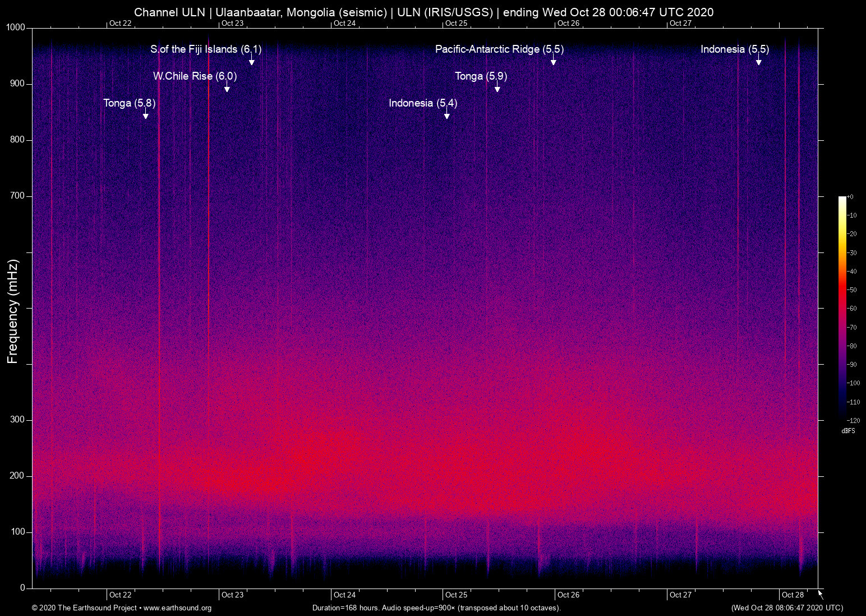Select the Pacific-Antarctic Ridge (5.5) event label
866x616 pixels.
(x=499, y=49)
